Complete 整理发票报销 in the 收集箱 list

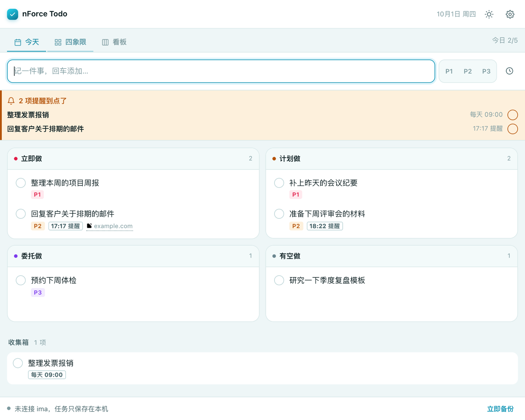[18, 363]
